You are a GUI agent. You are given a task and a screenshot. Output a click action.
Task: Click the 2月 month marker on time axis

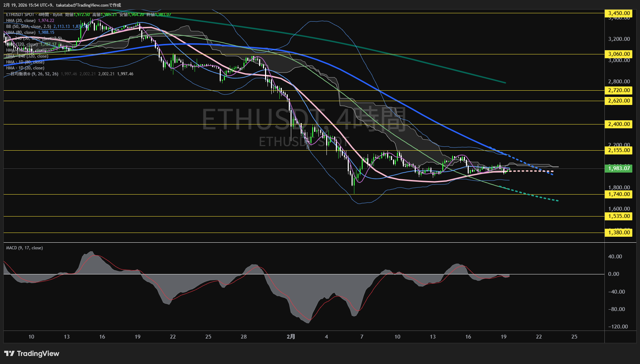pos(291,336)
